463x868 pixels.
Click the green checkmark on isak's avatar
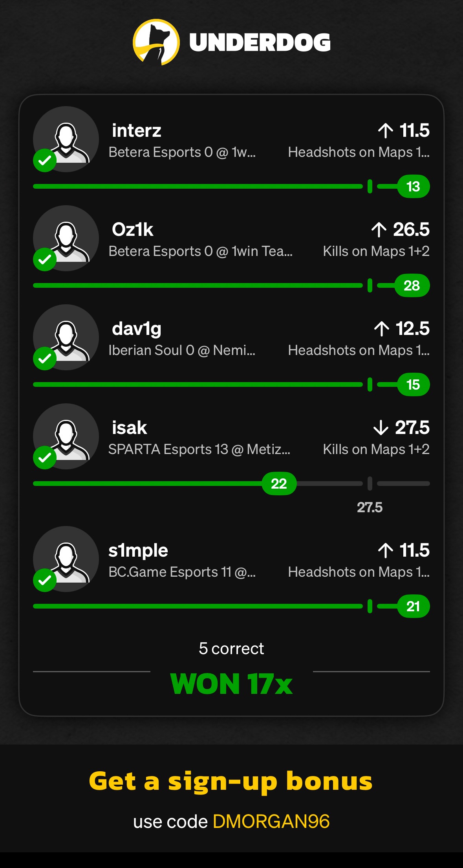click(x=45, y=458)
